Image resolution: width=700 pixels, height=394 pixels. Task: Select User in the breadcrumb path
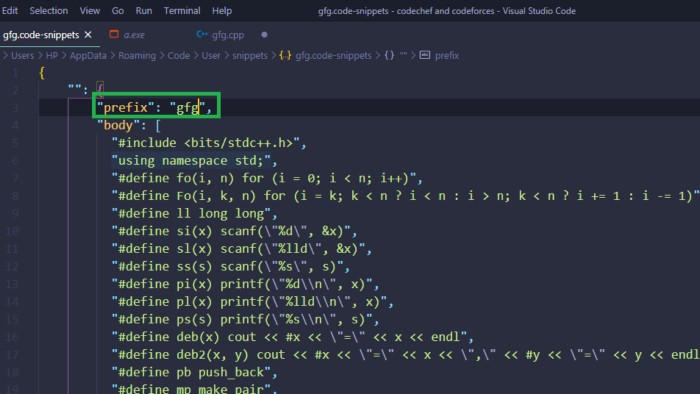[211, 55]
